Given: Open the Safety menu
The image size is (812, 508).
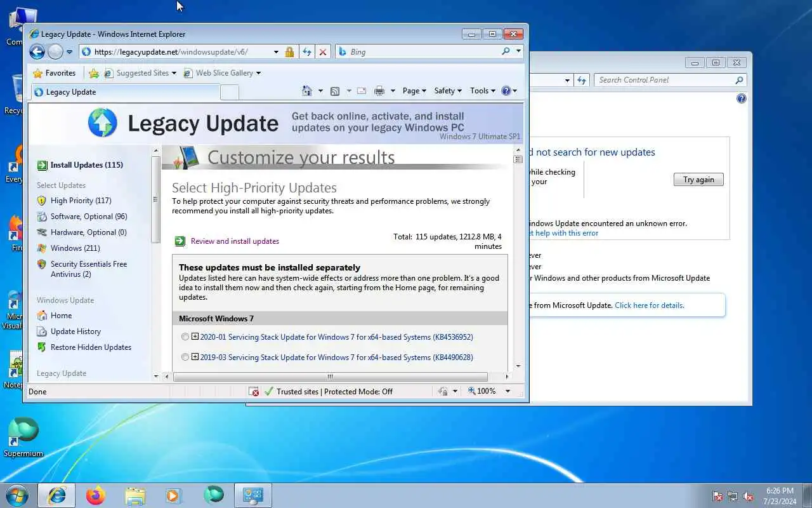Looking at the screenshot, I should coord(448,91).
